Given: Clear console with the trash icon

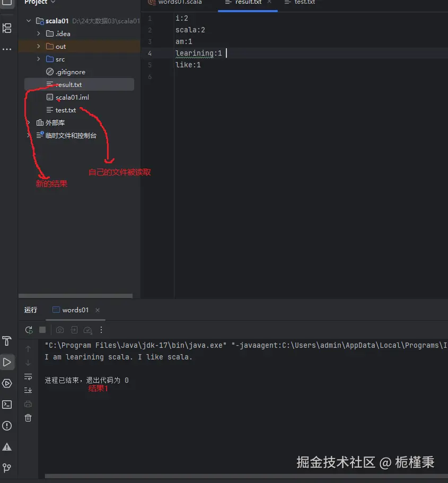Looking at the screenshot, I should 28,418.
